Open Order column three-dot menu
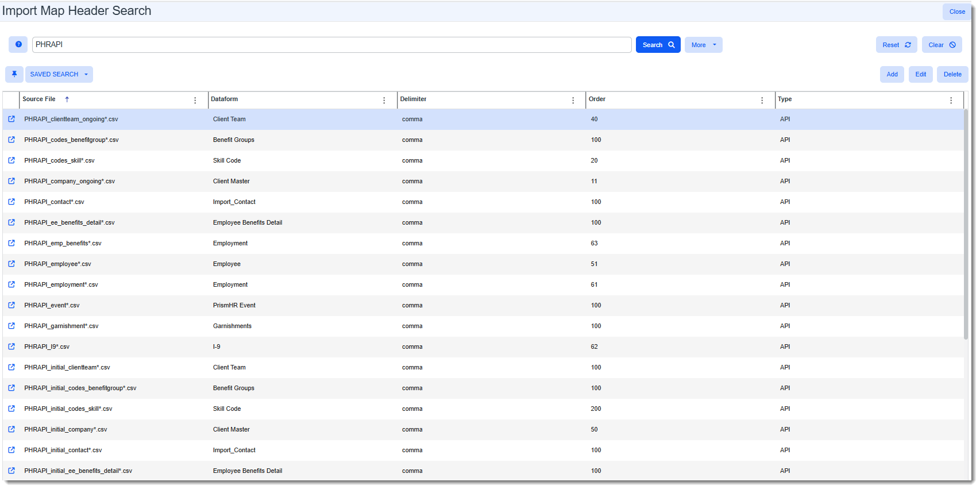Viewport: 980px width, 489px height. point(762,100)
